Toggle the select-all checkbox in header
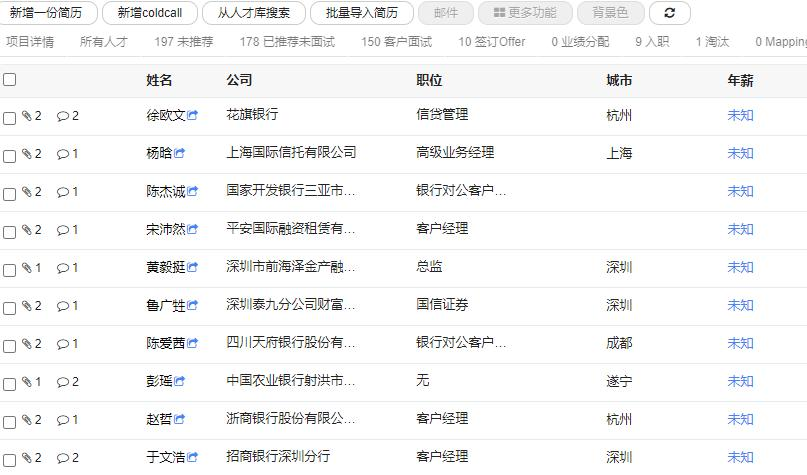The image size is (807, 475). click(x=10, y=80)
